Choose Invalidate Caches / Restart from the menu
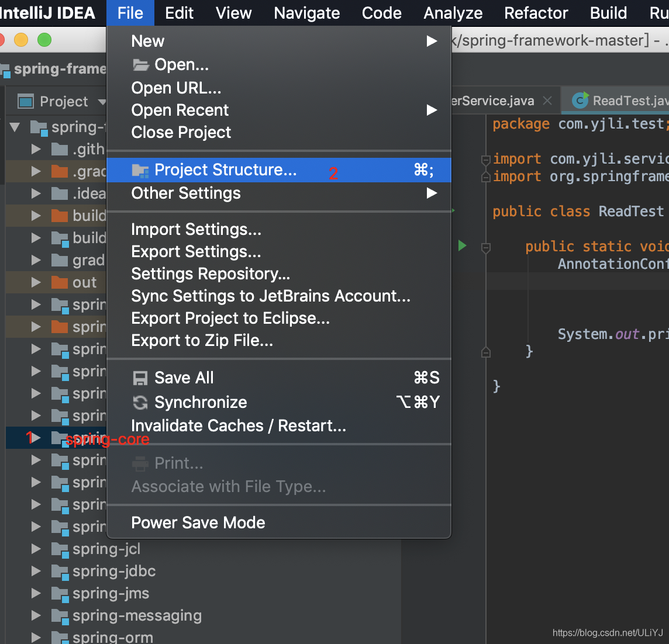Viewport: 669px width, 644px height. pos(239,425)
